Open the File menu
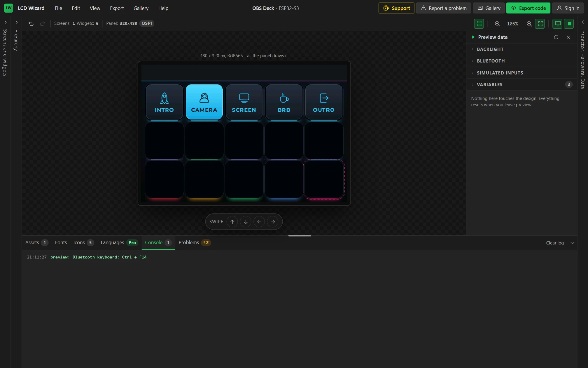 point(58,8)
